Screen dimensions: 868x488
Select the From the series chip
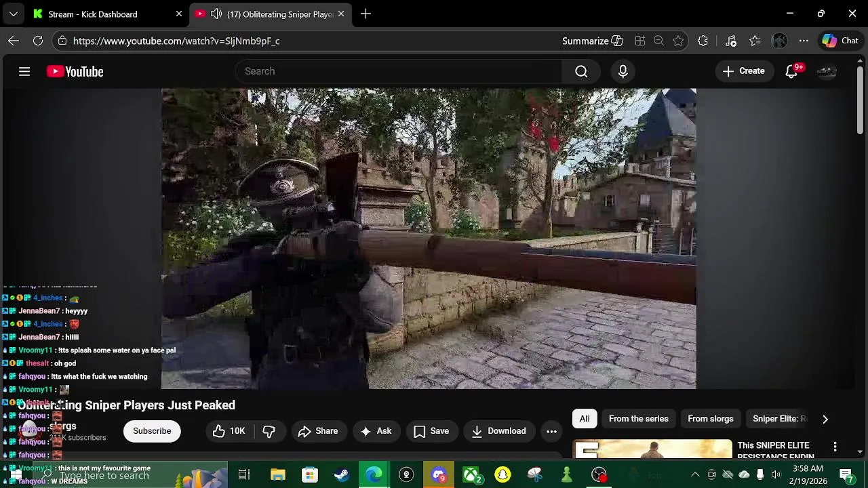point(639,419)
